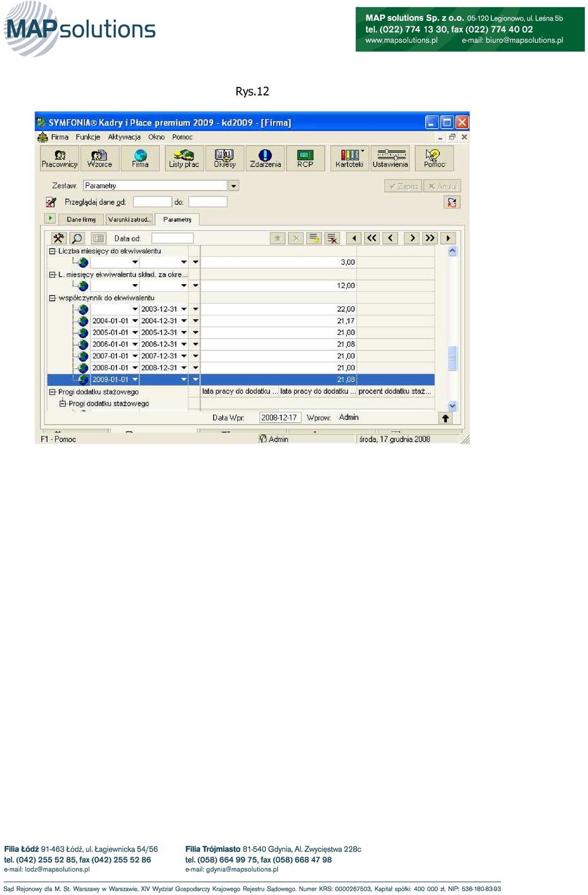The width and height of the screenshot is (588, 895).
Task: Open the Aktywacja menu
Action: click(x=124, y=137)
